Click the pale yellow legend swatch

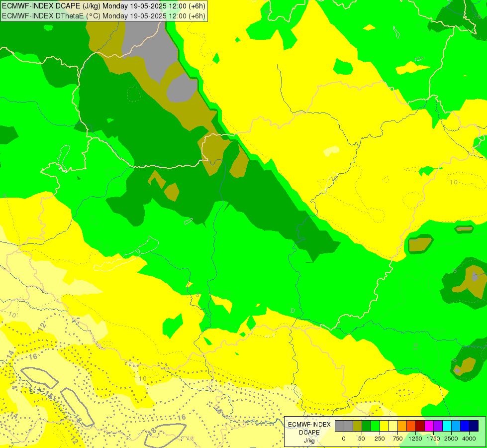point(393,426)
